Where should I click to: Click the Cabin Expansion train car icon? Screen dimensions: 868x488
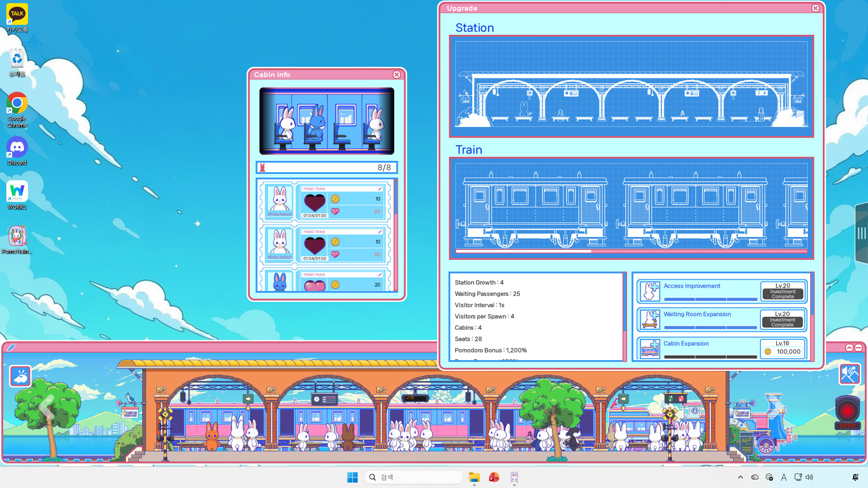(651, 348)
